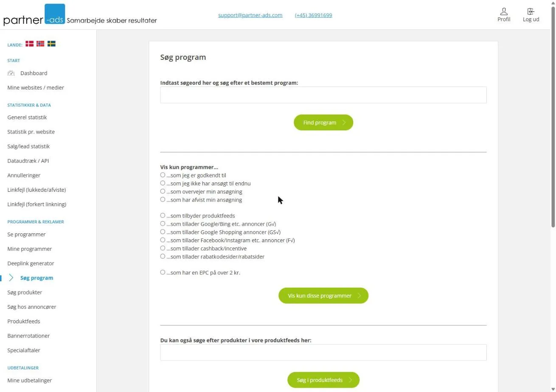
Task: Open support@partner-ads.com email link
Action: tap(250, 15)
